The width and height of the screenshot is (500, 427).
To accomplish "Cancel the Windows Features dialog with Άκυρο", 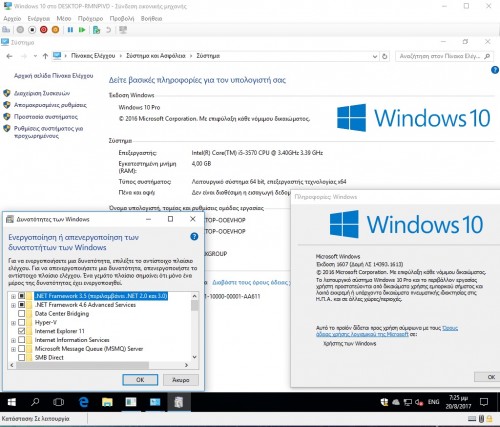I will [x=181, y=380].
